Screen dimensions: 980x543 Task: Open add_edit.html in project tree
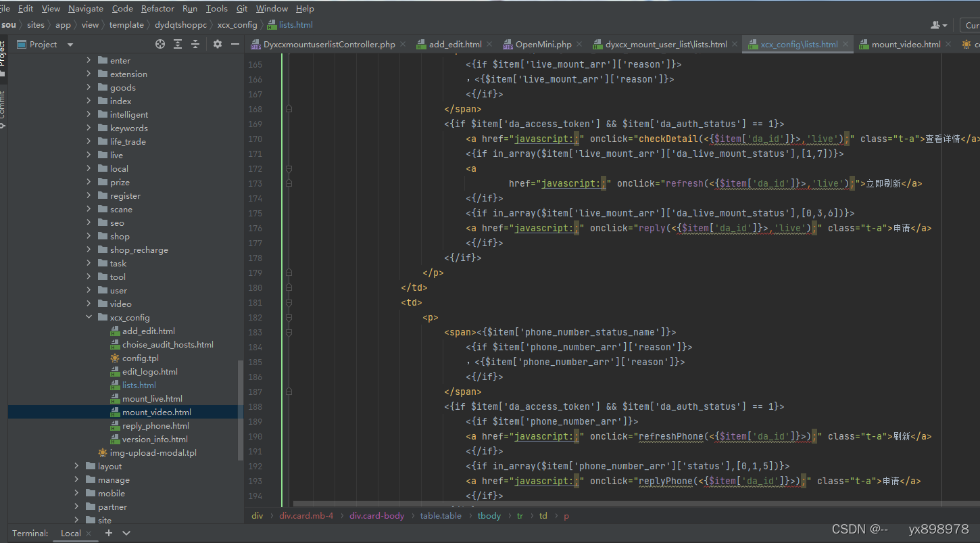tap(148, 331)
